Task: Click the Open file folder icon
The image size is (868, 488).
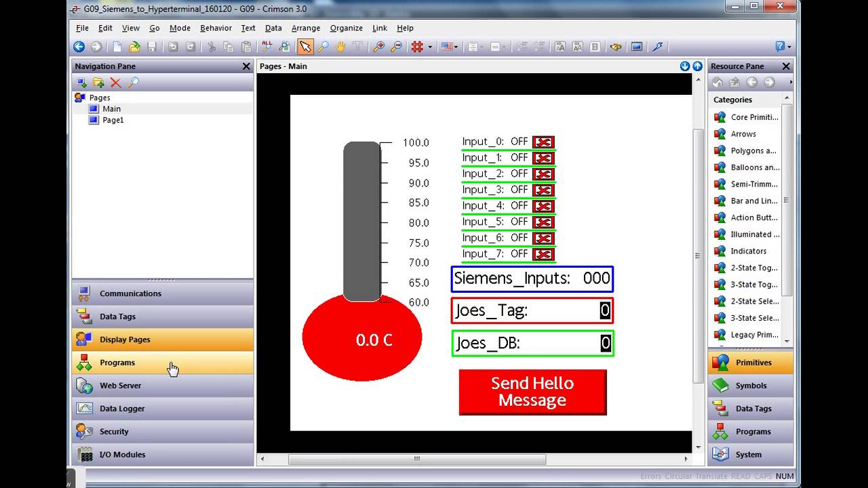Action: 135,47
